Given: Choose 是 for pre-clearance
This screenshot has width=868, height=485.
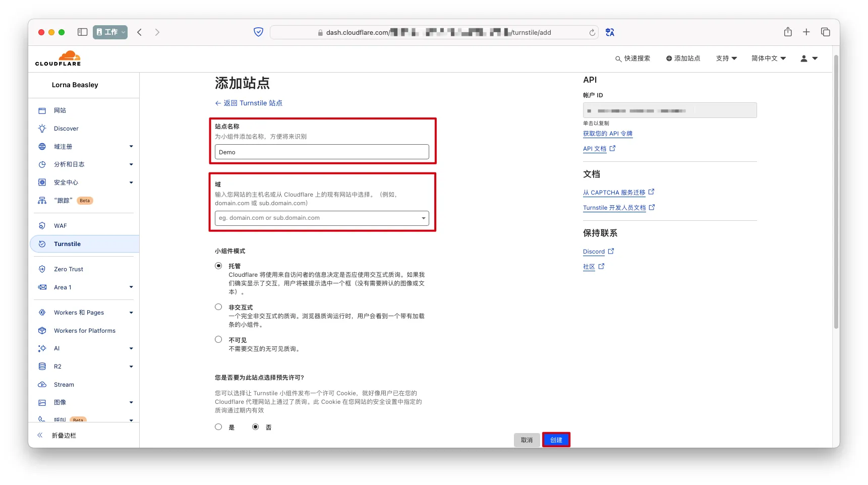Looking at the screenshot, I should pyautogui.click(x=218, y=427).
